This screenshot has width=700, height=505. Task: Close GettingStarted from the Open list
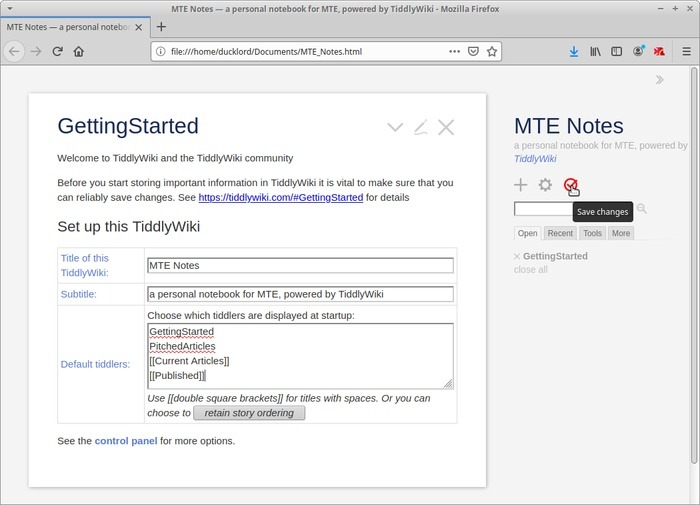tap(517, 256)
